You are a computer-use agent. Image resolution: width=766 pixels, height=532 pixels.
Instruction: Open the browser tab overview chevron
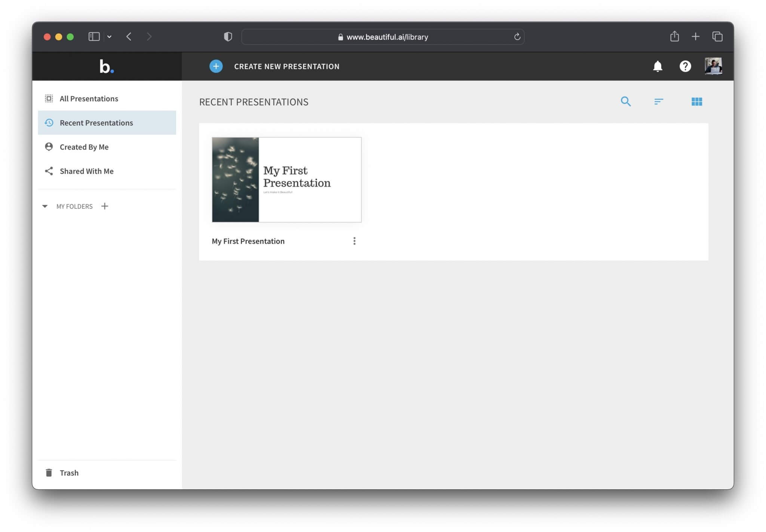click(110, 36)
